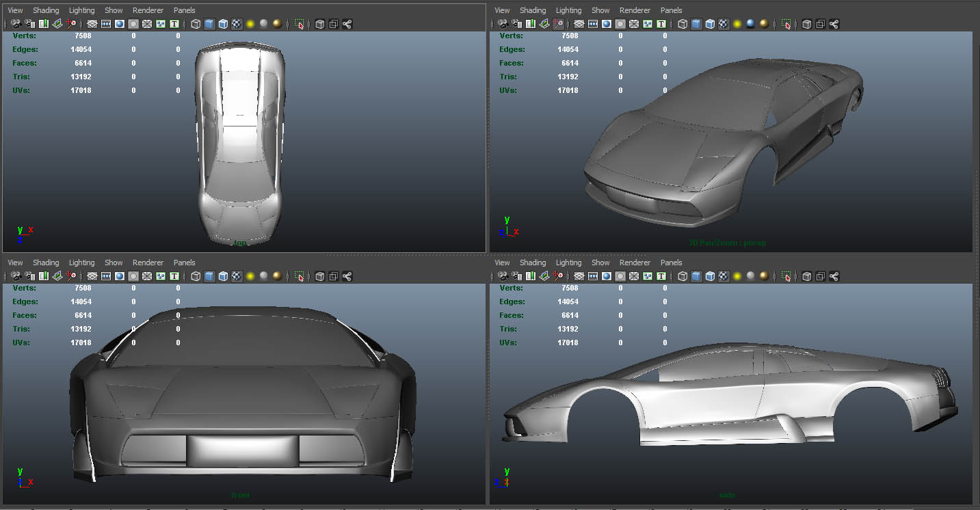
Task: Open Show menu in side panel
Action: pos(600,263)
